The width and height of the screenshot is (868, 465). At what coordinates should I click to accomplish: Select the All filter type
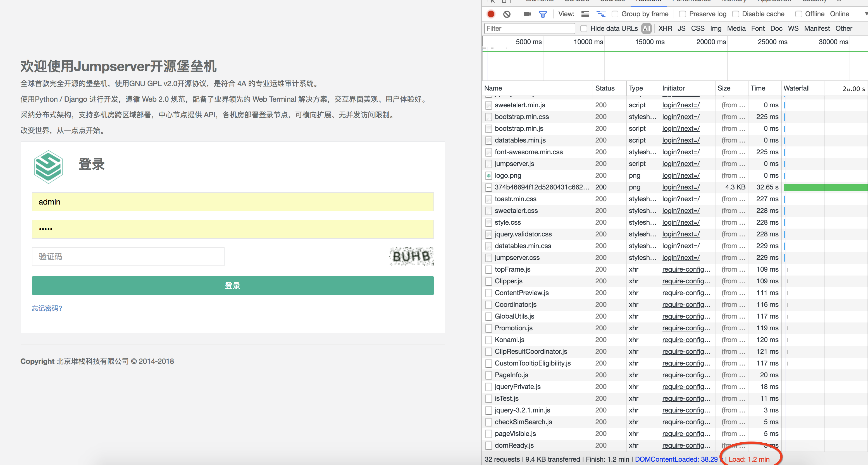click(x=646, y=28)
